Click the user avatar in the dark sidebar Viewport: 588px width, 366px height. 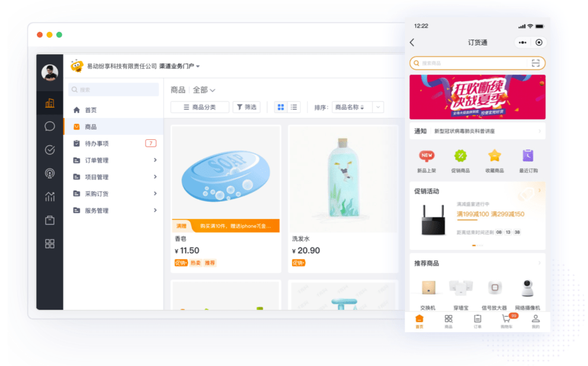point(50,72)
